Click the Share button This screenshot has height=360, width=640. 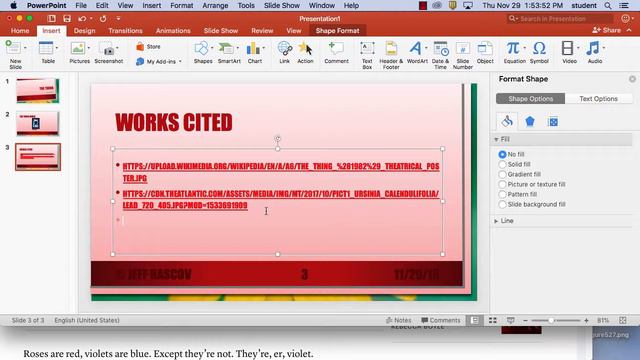point(607,30)
